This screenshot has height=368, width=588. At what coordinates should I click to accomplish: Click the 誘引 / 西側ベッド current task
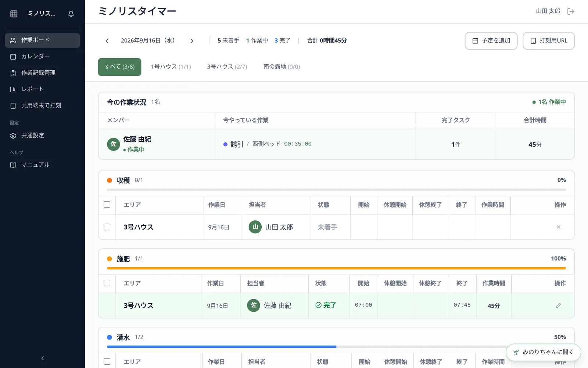pyautogui.click(x=267, y=144)
